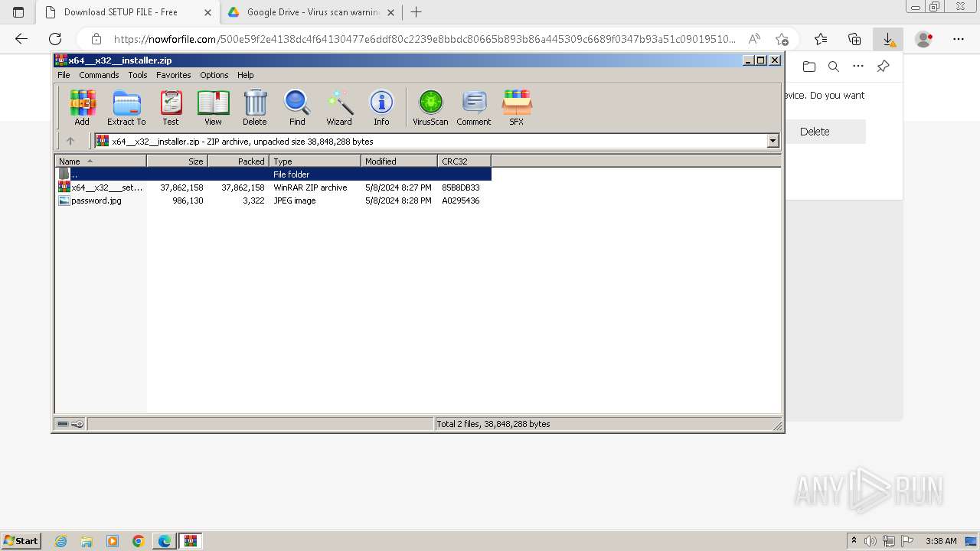This screenshot has height=551, width=980.
Task: Open Edge Settings and more menu
Action: (959, 39)
